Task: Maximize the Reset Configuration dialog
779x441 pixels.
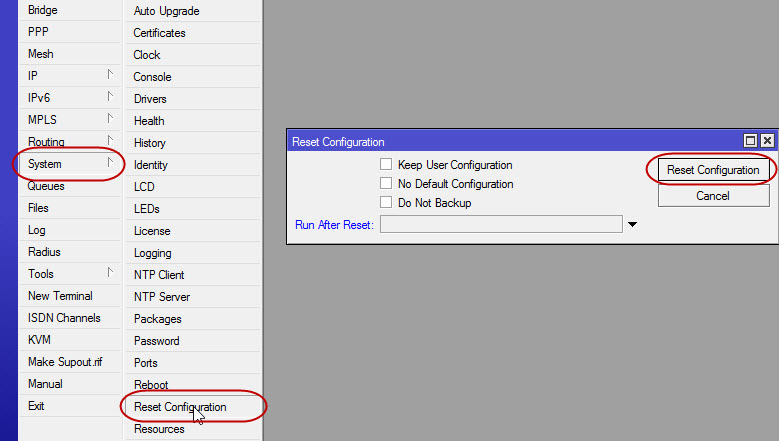Action: (x=750, y=141)
